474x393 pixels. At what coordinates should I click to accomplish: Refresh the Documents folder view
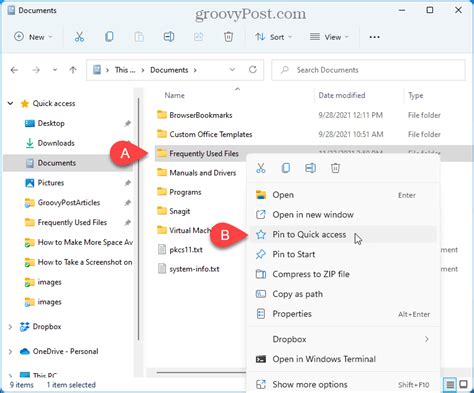coord(253,70)
